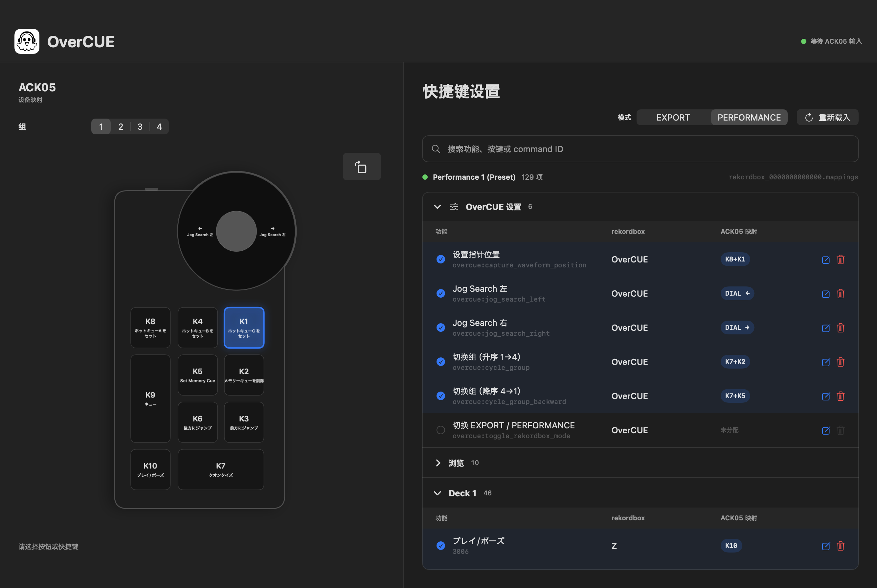
Task: Select the K6 key on the device
Action: point(198,422)
